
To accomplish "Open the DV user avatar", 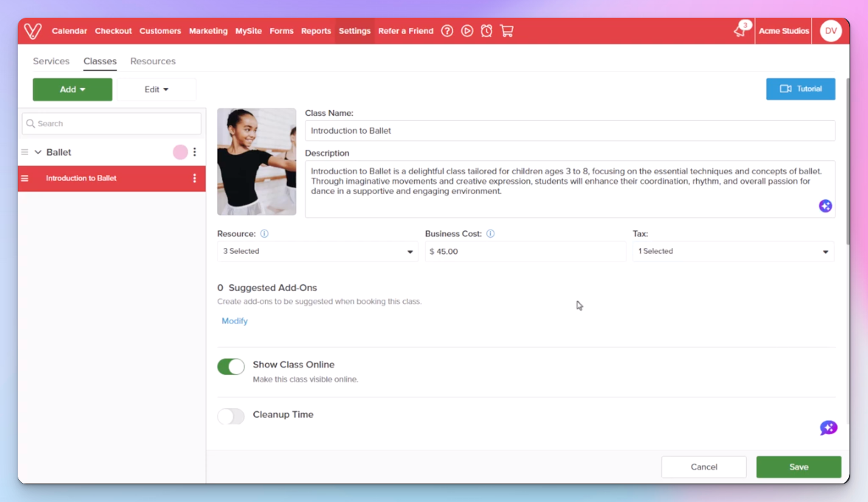I will tap(831, 31).
